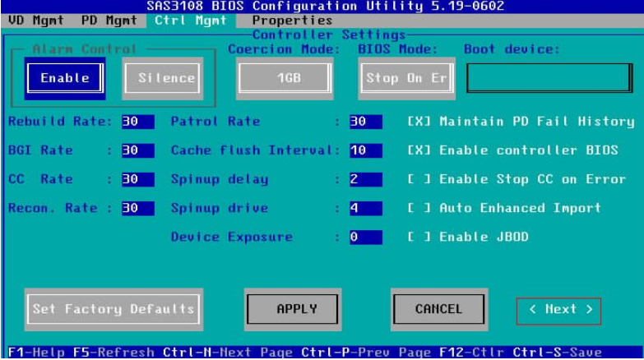This screenshot has width=644, height=360.
Task: Select the Ctrl Mgmt tab
Action: [191, 21]
